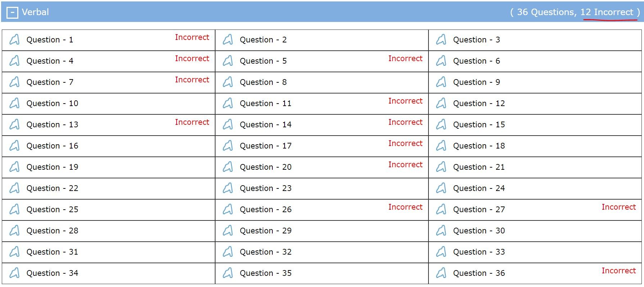This screenshot has width=644, height=287.
Task: Open Question - 4 link
Action: [x=50, y=61]
